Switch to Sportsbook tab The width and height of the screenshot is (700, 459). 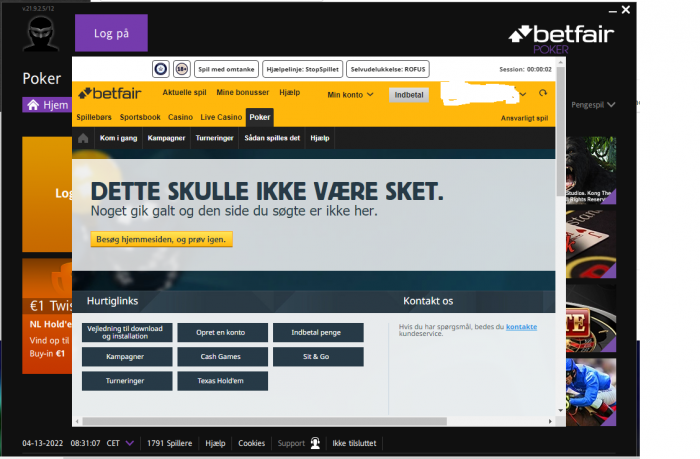tap(140, 117)
